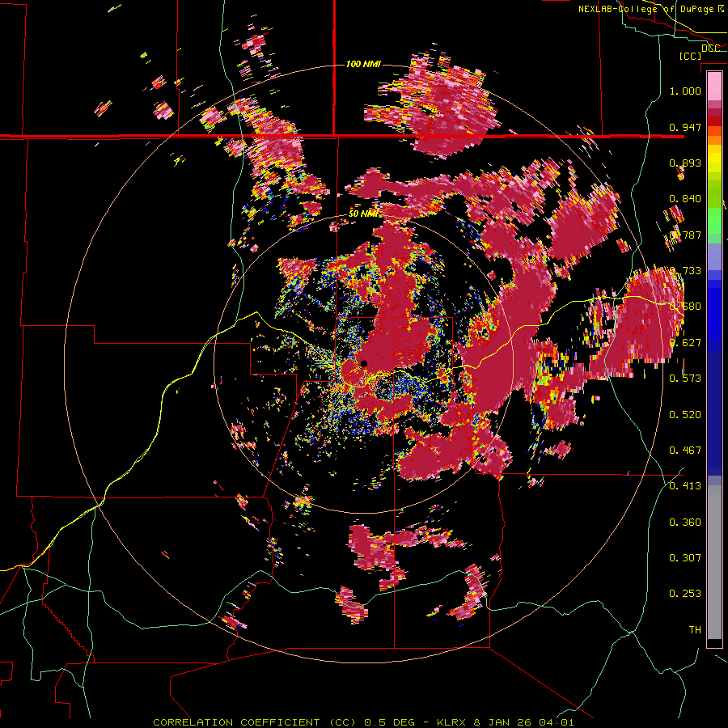Click the 0.360 legend value
Screen dimensions: 728x728
point(685,523)
